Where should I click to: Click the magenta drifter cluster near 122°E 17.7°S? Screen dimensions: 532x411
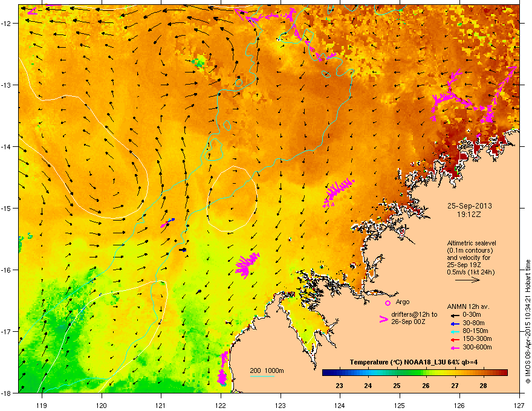[222, 369]
